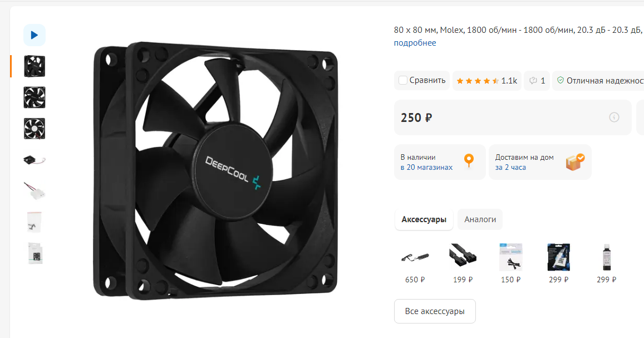Click the 'Все аксессуары' button
The height and width of the screenshot is (338, 644).
click(x=435, y=311)
